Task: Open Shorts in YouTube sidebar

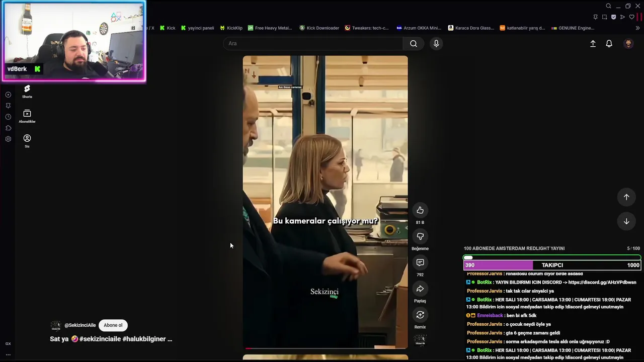Action: 27,92
